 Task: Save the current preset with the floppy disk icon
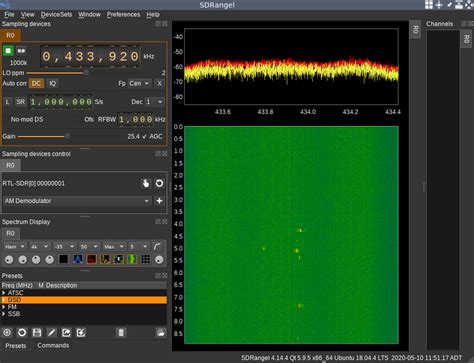[37, 332]
